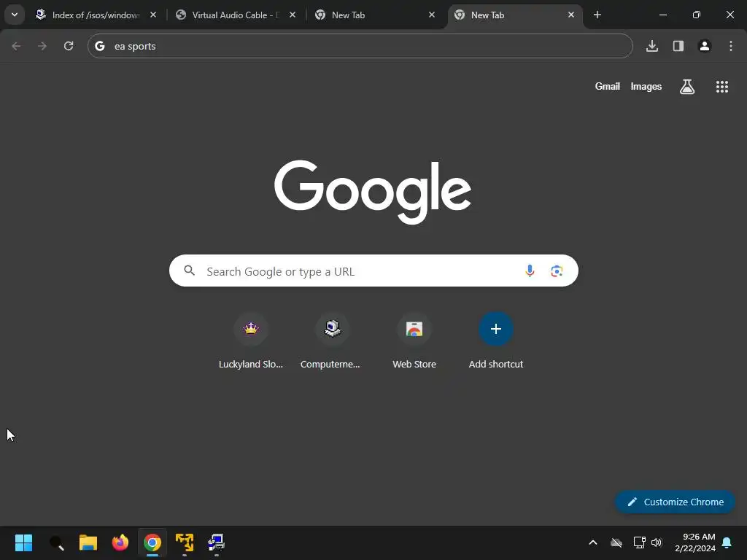This screenshot has height=560, width=747.
Task: Reload the current page
Action: pyautogui.click(x=69, y=46)
